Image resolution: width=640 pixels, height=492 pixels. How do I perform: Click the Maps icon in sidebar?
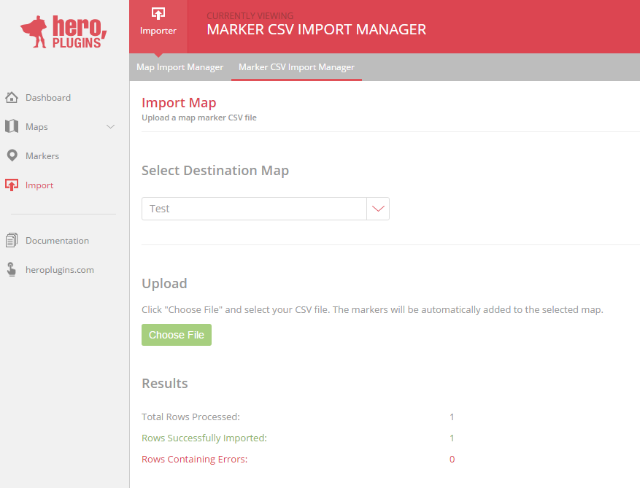(12, 127)
